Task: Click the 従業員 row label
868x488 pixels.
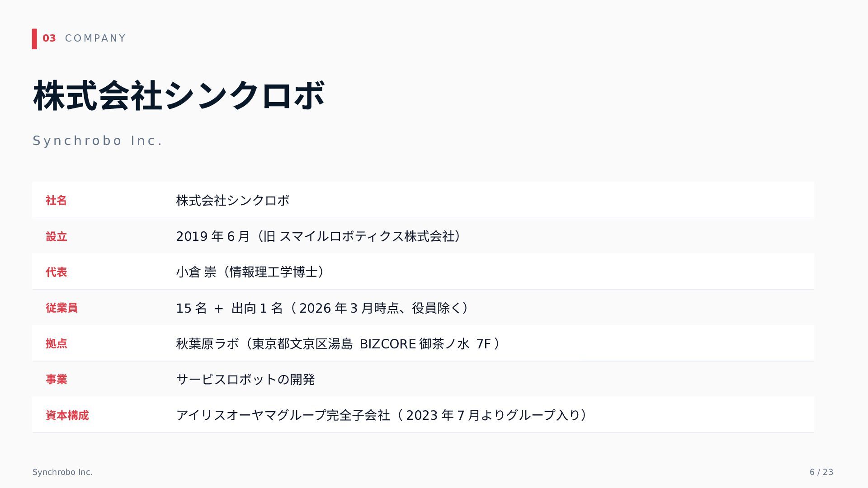Action: coord(62,308)
